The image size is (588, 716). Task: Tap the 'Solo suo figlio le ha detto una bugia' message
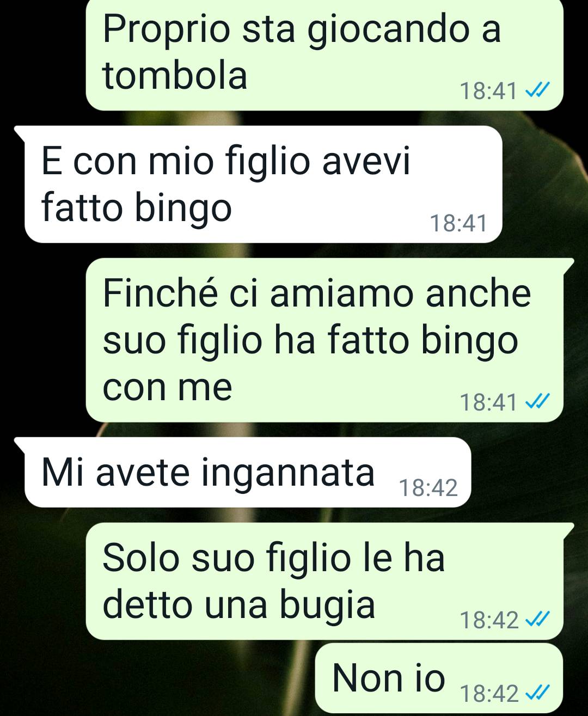pyautogui.click(x=324, y=581)
